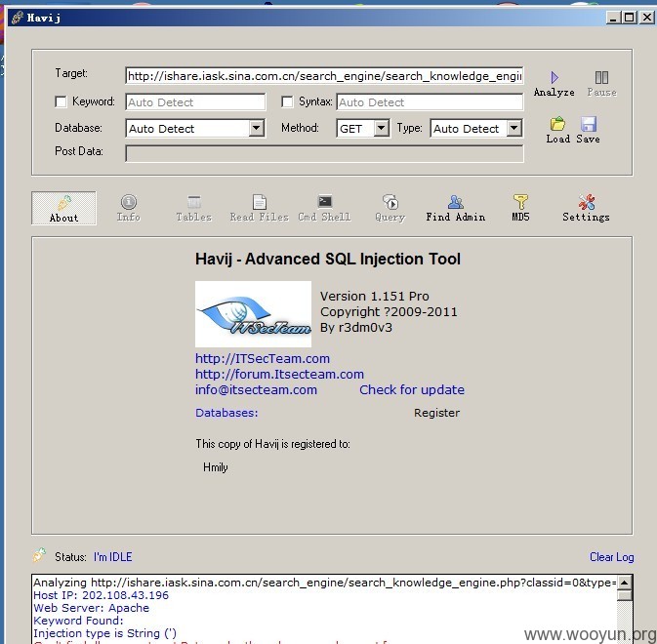
Task: Load a saved project via Load icon
Action: (557, 130)
